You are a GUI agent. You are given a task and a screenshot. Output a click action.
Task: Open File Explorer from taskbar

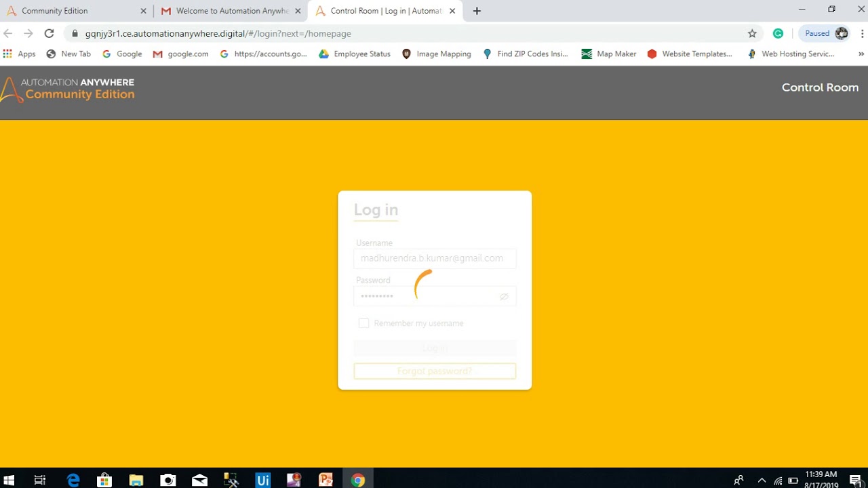[x=136, y=480]
